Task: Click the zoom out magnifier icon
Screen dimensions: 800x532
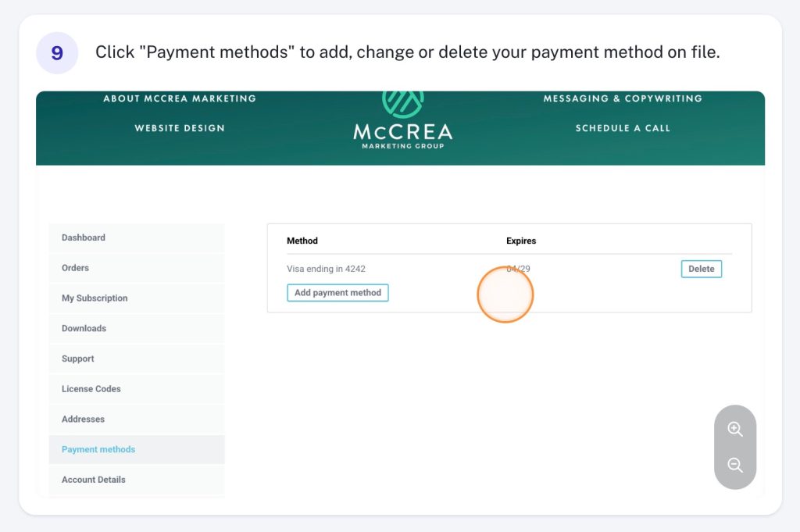Action: pyautogui.click(x=734, y=465)
